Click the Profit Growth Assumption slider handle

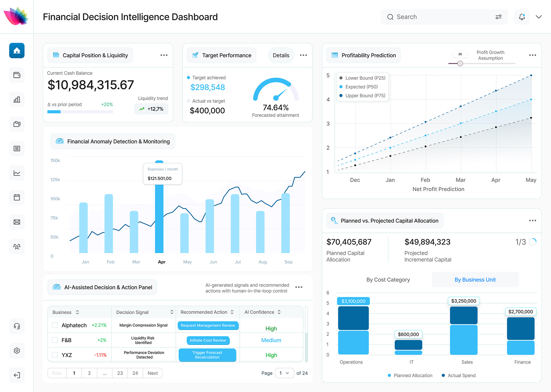point(460,63)
